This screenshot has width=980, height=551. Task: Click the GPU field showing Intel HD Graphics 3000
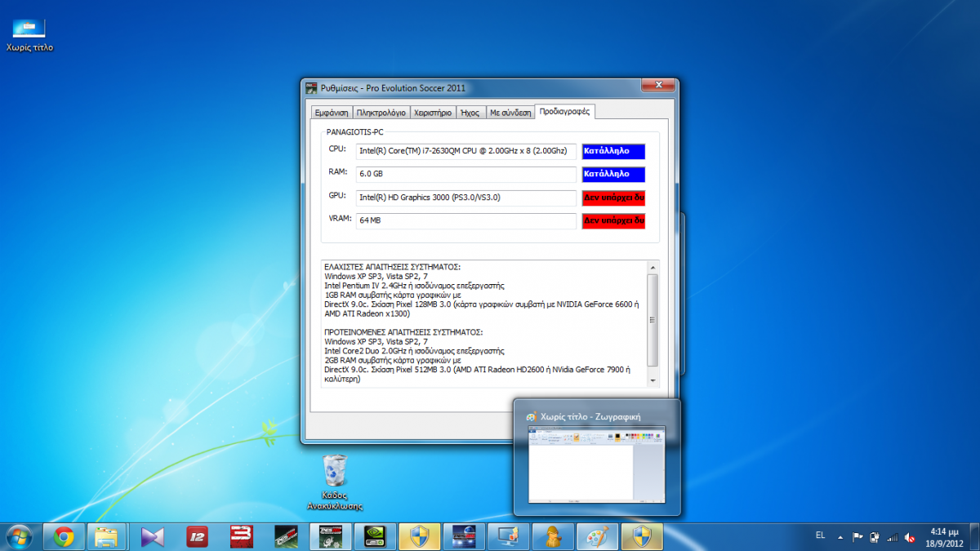pos(466,198)
